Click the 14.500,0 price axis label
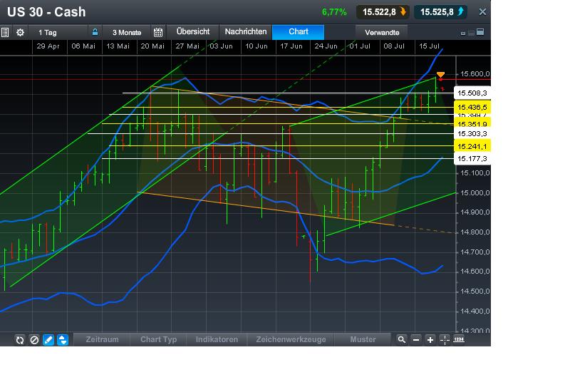 coord(475,292)
